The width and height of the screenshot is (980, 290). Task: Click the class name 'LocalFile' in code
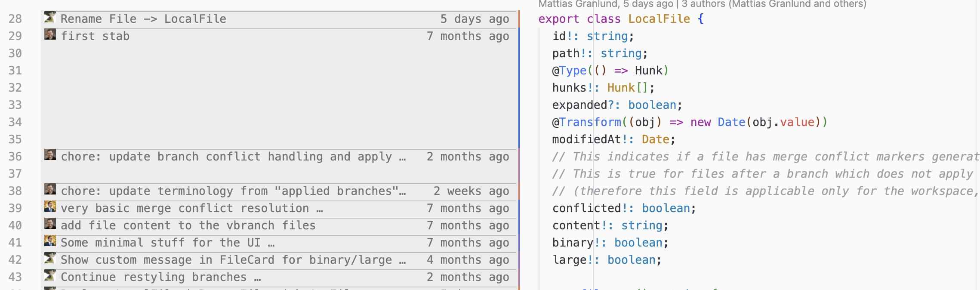click(x=659, y=19)
